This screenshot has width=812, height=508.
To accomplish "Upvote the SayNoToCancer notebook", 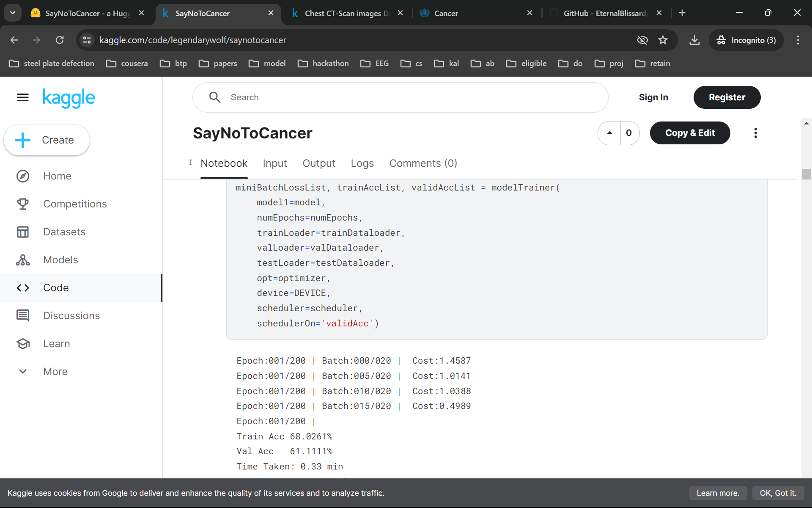I will (609, 133).
